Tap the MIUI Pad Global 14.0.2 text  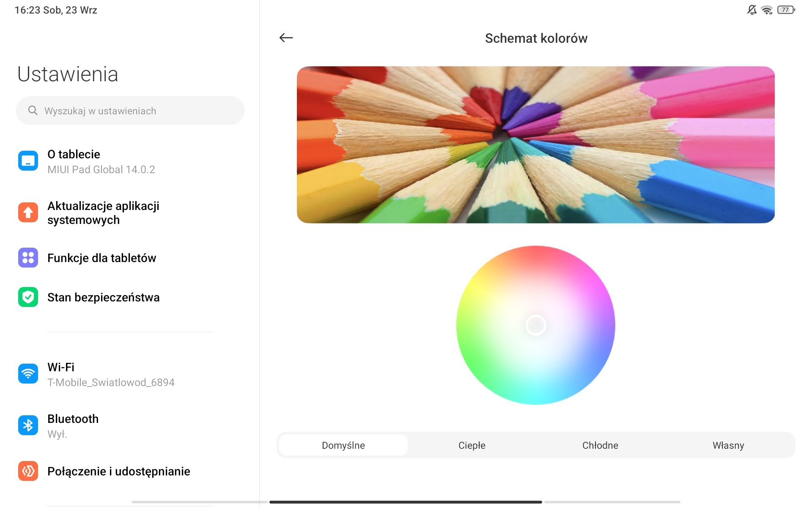[101, 170]
